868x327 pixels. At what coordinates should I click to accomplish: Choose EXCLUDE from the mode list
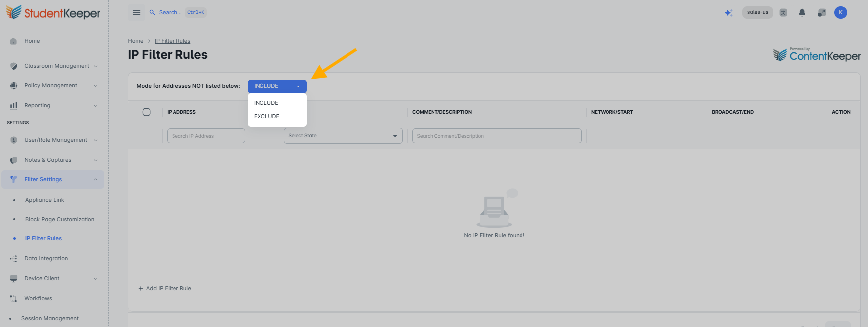click(x=267, y=116)
